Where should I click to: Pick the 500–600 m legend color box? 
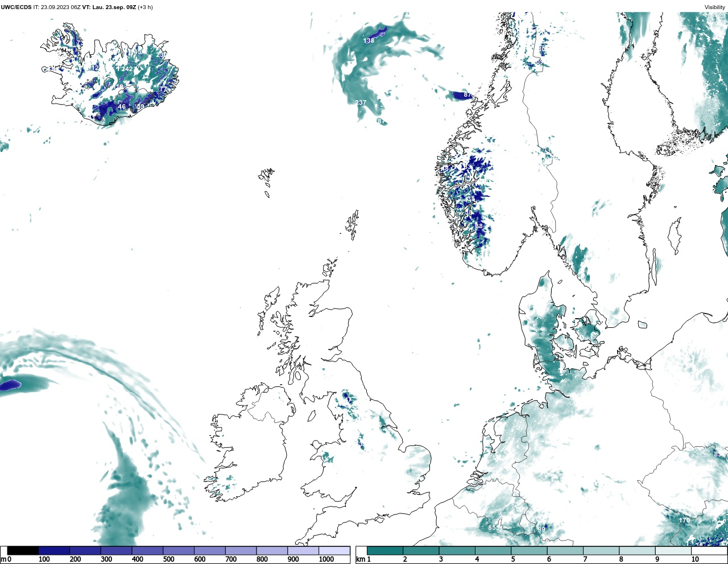coord(179,550)
